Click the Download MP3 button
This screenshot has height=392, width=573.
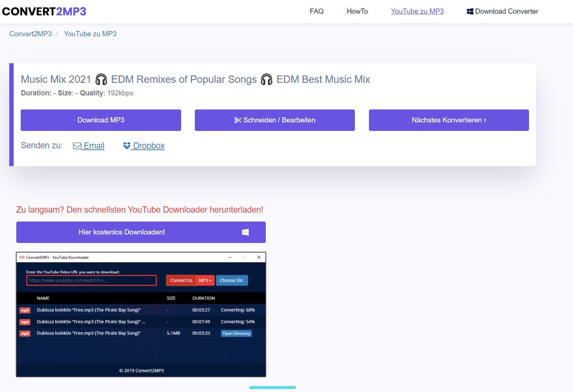click(101, 120)
